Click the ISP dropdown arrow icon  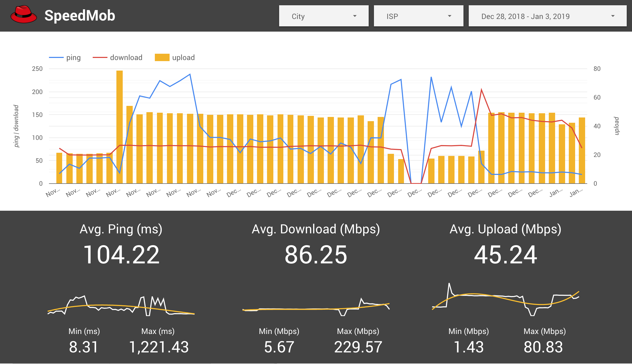point(450,16)
